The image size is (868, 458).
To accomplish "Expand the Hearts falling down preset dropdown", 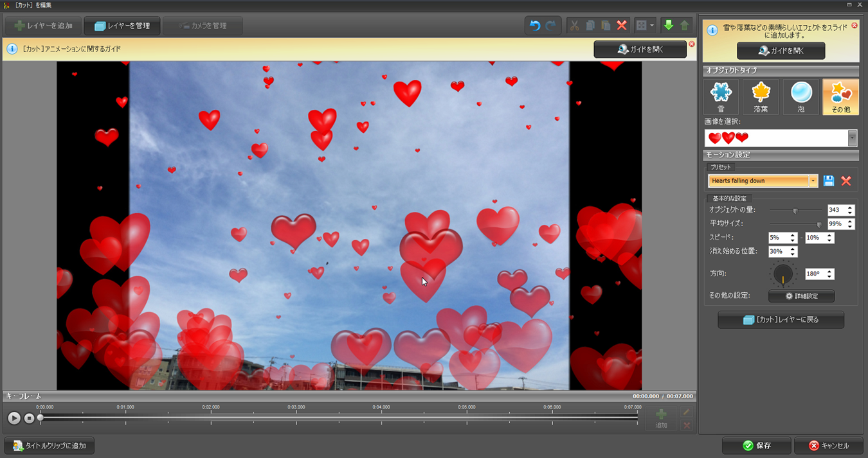I will coord(813,181).
